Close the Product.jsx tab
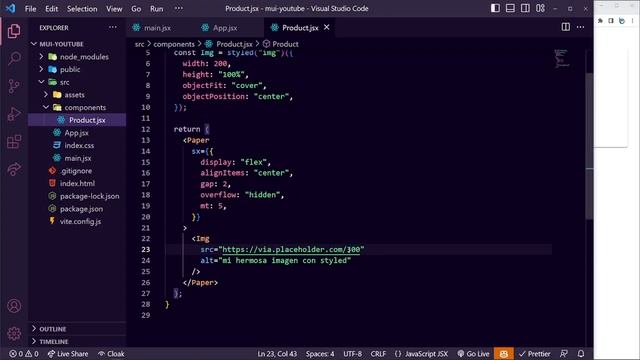Image resolution: width=640 pixels, height=360 pixels. click(327, 27)
